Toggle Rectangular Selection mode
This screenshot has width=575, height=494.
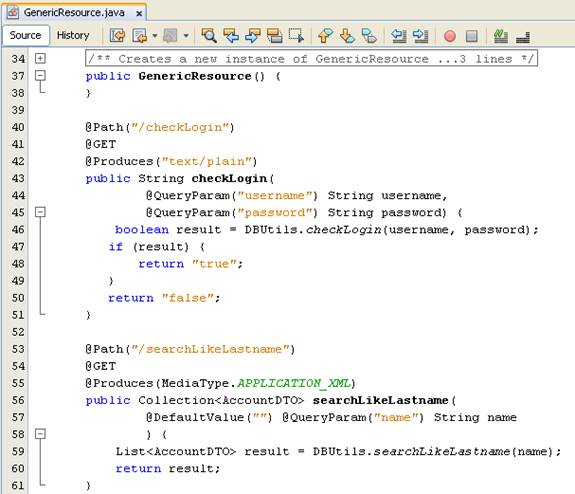click(296, 36)
